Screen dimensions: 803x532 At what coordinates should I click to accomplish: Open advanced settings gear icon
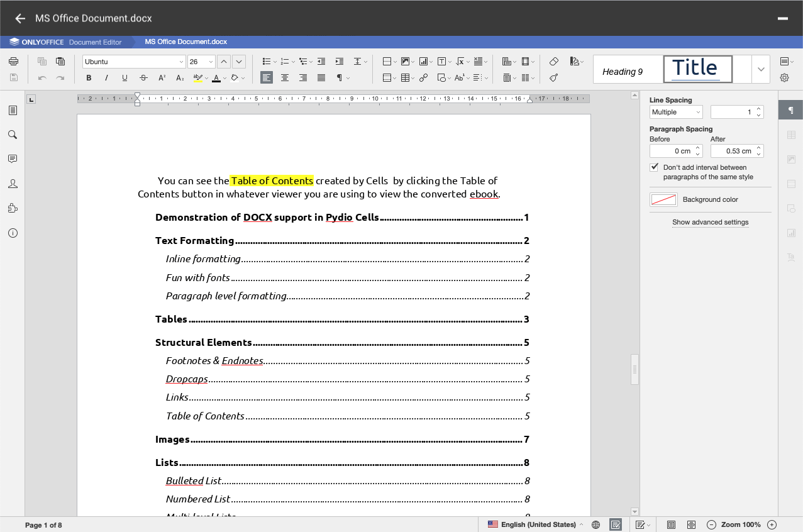[x=784, y=78]
